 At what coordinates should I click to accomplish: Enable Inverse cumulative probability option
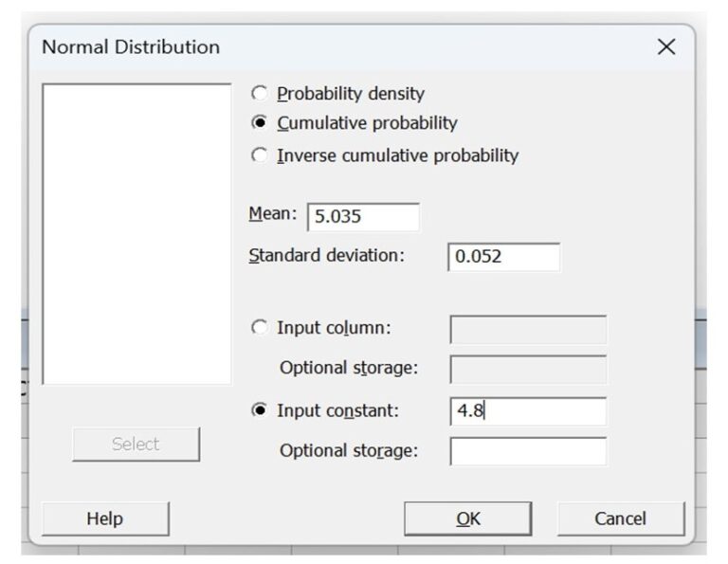pyautogui.click(x=259, y=155)
